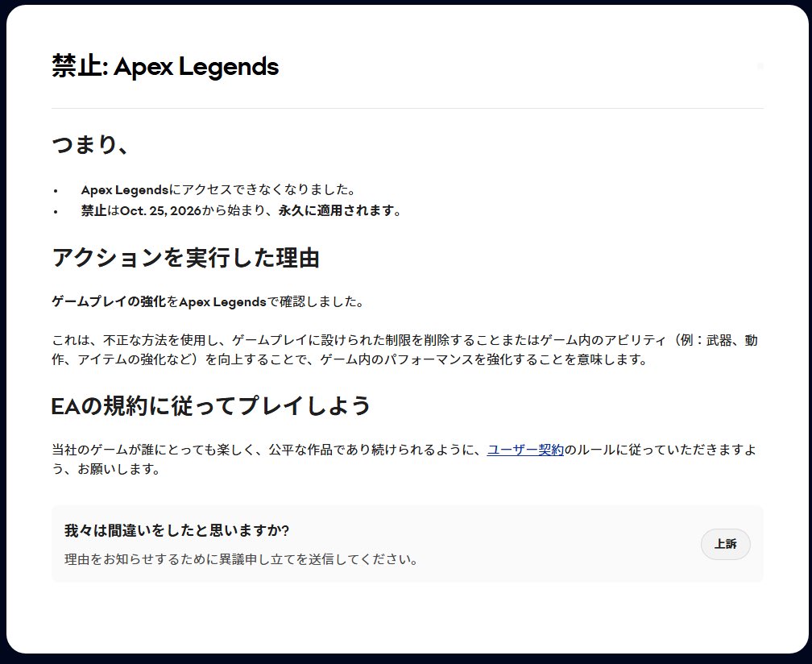Click the 我々は間違いをしたと思いますか? text
812x664 pixels.
[176, 530]
